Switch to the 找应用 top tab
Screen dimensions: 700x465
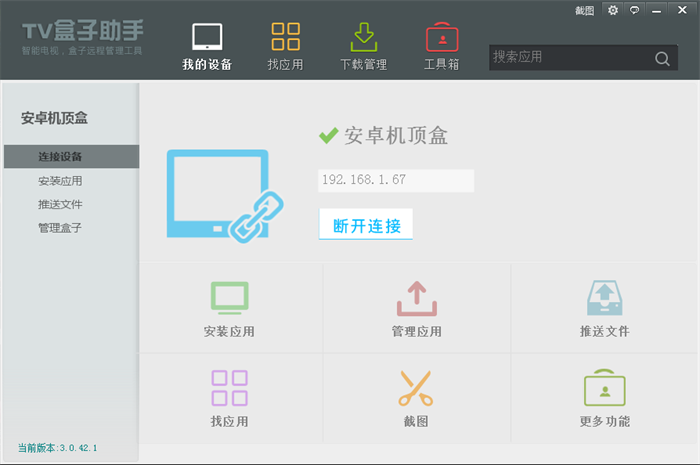[285, 47]
